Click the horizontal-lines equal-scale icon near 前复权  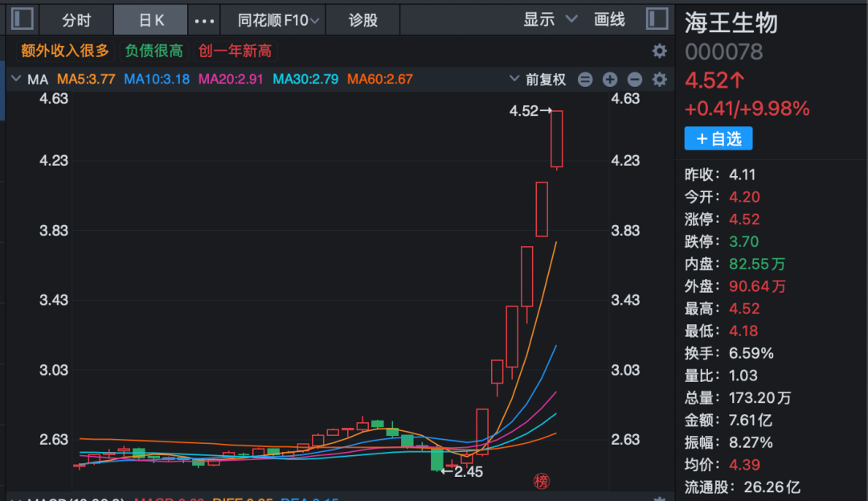tap(585, 80)
